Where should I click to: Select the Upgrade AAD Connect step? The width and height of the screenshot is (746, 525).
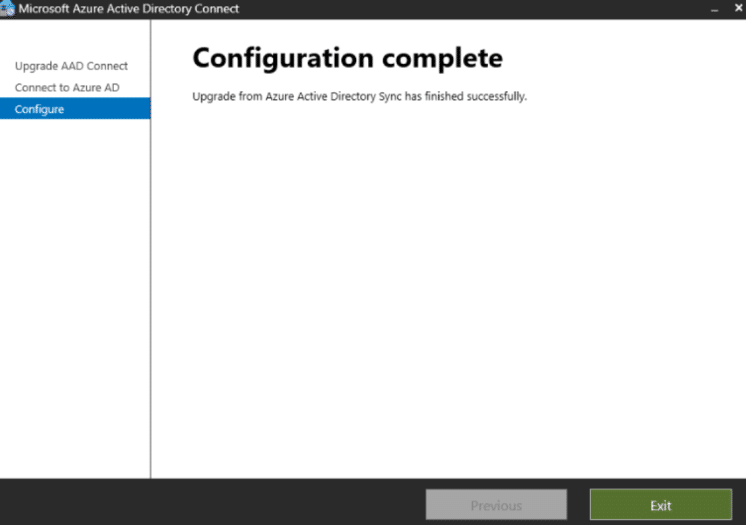(71, 66)
